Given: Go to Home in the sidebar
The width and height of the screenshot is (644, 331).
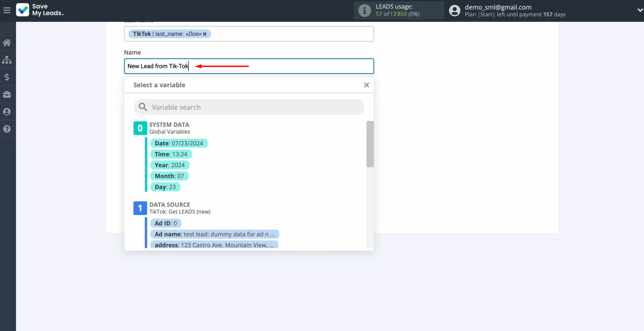Looking at the screenshot, I should pos(7,43).
